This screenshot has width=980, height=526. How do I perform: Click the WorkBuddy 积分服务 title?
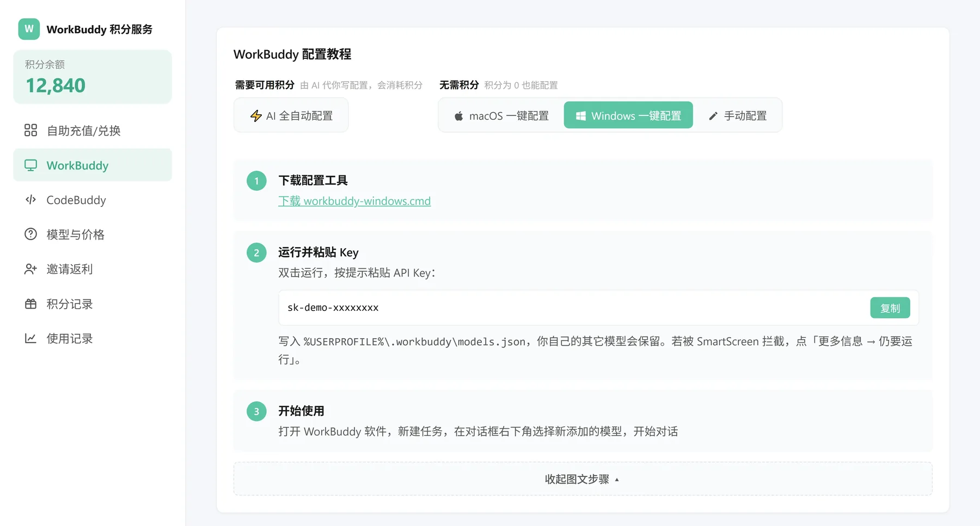(x=100, y=29)
